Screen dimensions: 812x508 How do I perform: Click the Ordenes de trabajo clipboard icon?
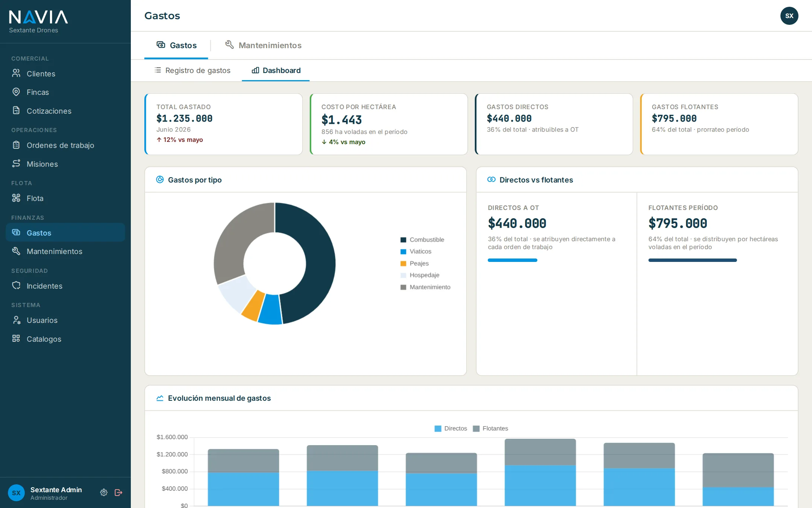click(16, 145)
